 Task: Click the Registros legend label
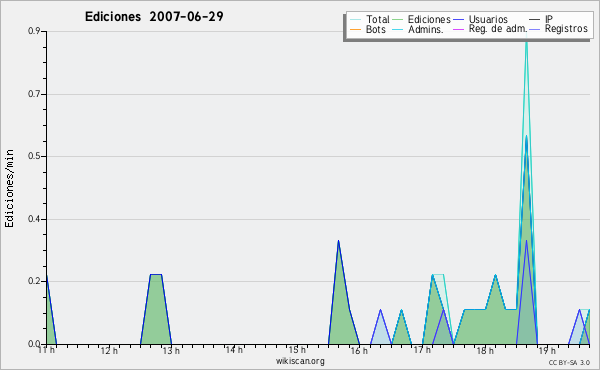566,29
